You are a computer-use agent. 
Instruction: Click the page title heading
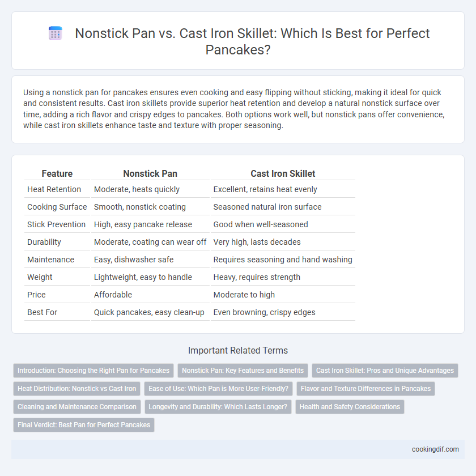(252, 41)
